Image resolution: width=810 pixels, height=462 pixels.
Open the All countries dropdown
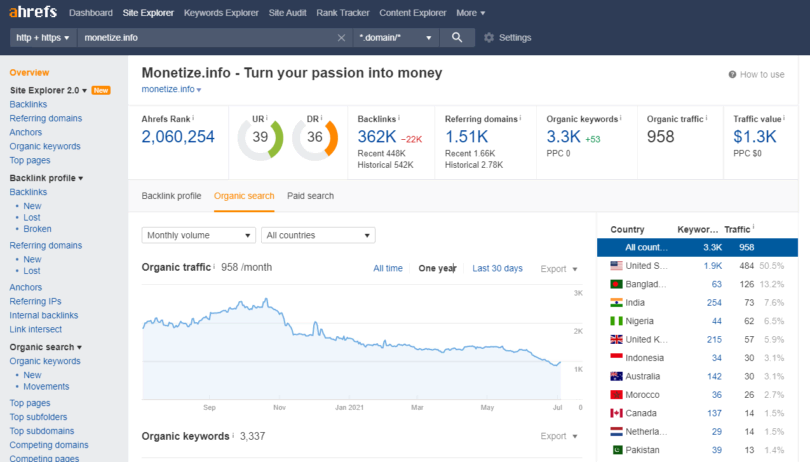[318, 235]
